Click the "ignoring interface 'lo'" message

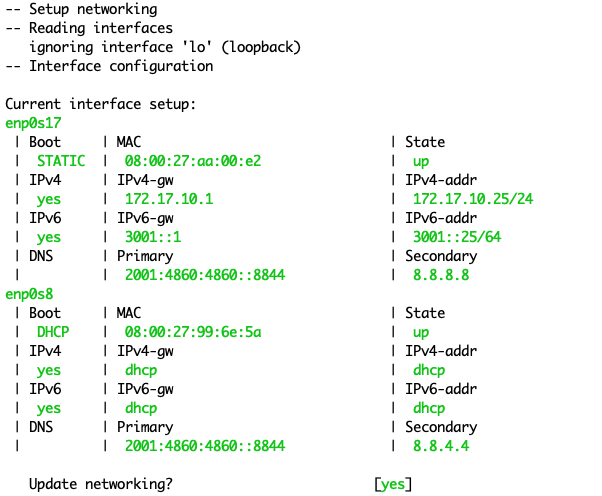click(x=165, y=47)
